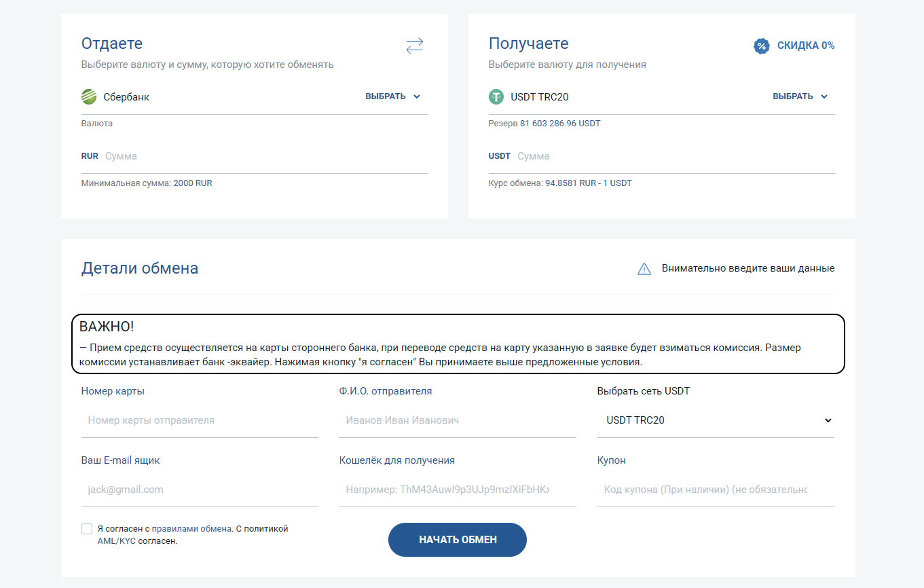Click the sender full name field
Screen dimensions: 924x588
458,420
